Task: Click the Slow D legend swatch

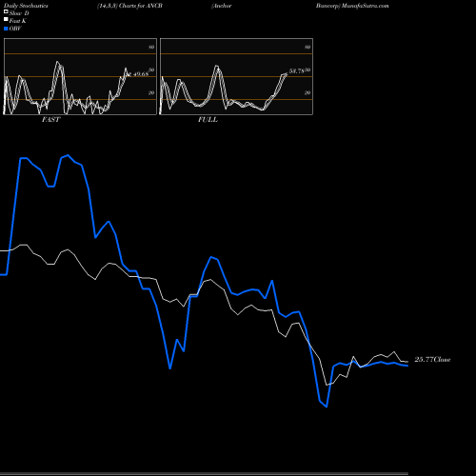Action: pos(6,12)
